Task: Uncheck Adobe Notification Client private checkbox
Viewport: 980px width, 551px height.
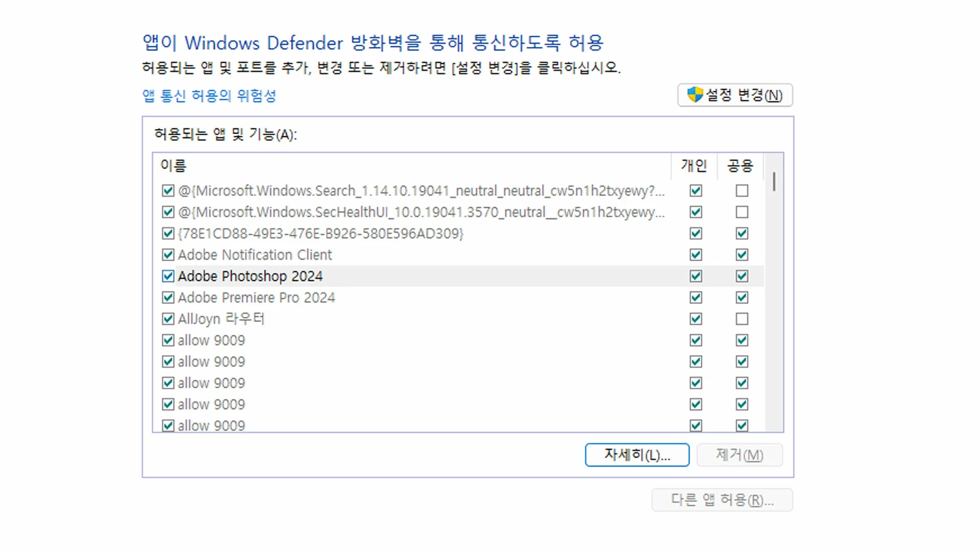Action: point(696,255)
